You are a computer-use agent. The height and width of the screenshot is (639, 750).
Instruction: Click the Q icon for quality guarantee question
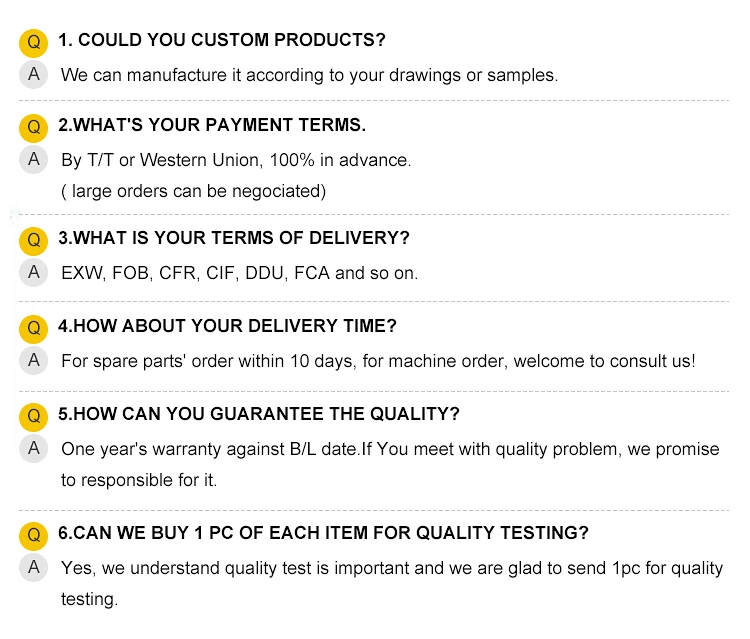click(x=34, y=416)
